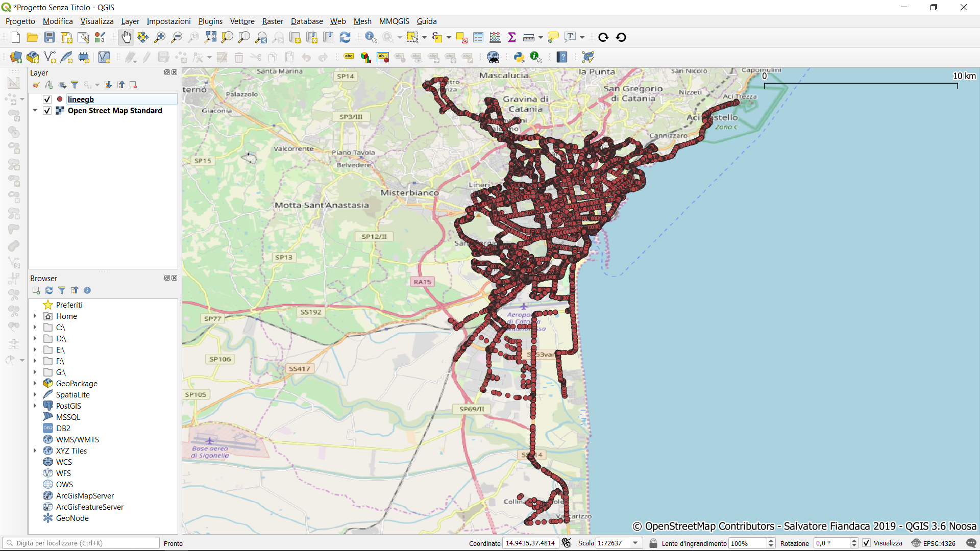Select the Pan Map hand tool
Screen dimensions: 980x551
[x=126, y=37]
